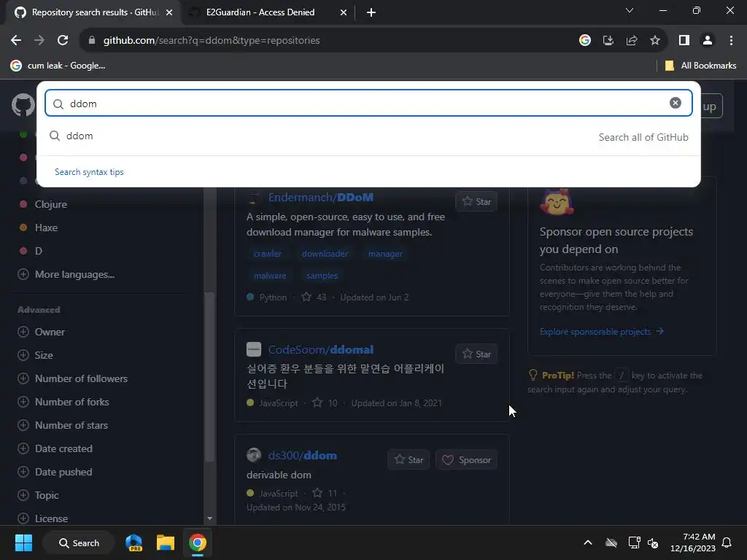Open Chrome profile menu
Image resolution: width=747 pixels, height=560 pixels.
coord(708,41)
